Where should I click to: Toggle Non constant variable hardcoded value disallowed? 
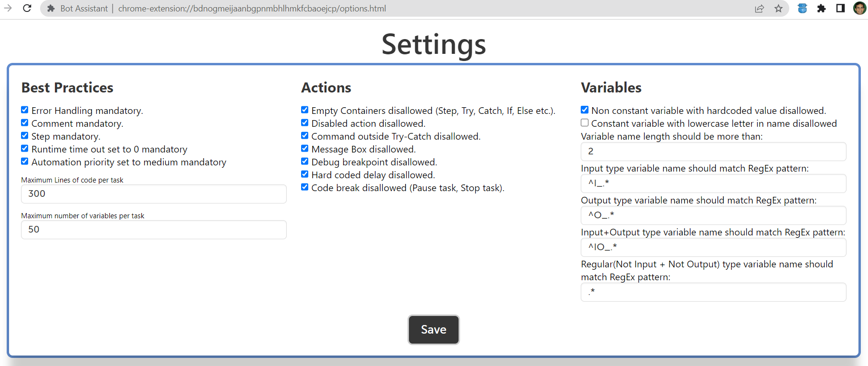585,110
